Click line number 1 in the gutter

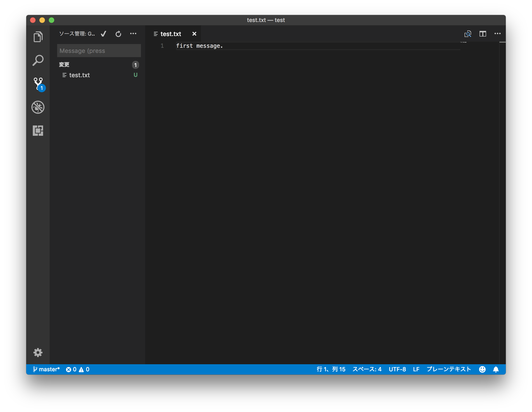click(162, 46)
